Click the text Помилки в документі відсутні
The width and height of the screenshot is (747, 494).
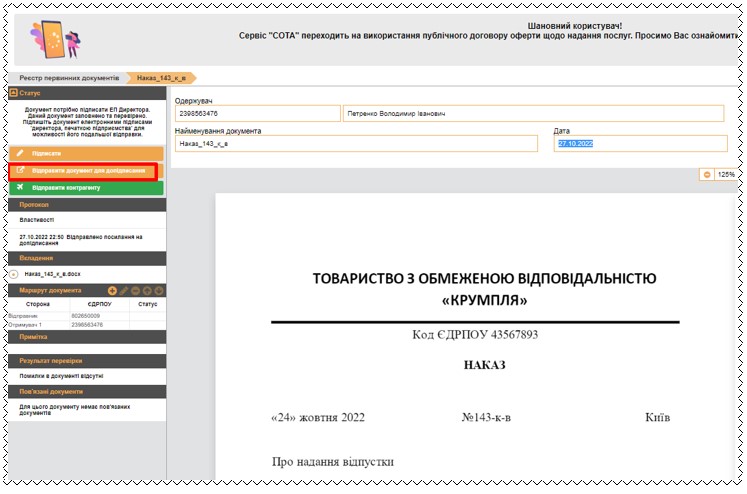click(x=61, y=376)
